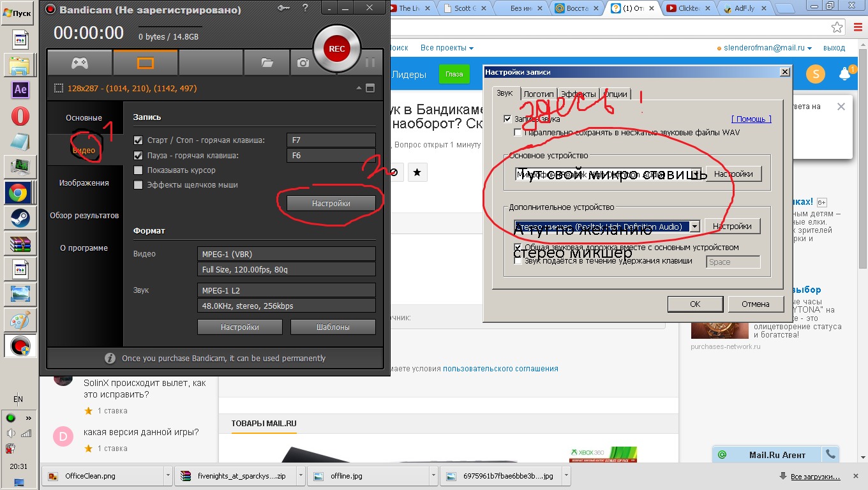868x490 pixels.
Task: Open the fivenights_at_sparckys zip download arrow
Action: [x=301, y=476]
